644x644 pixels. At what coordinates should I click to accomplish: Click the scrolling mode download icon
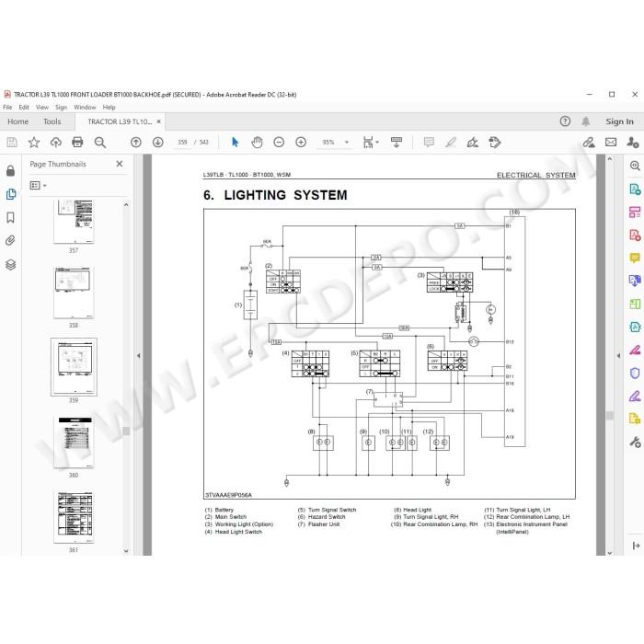tap(397, 143)
